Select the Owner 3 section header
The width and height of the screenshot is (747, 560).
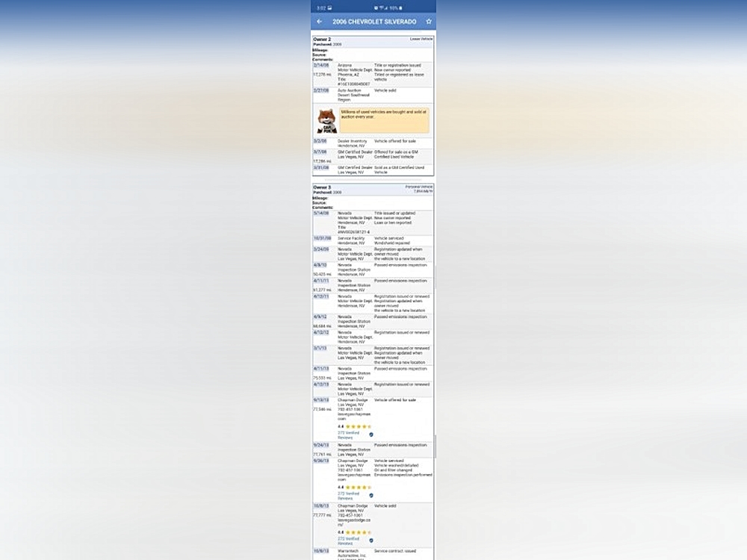click(x=322, y=187)
